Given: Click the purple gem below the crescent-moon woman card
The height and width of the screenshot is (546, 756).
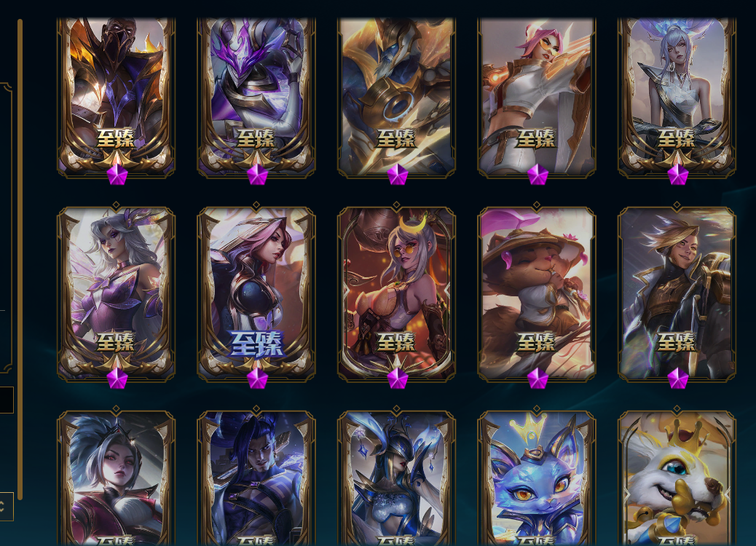Looking at the screenshot, I should point(397,379).
